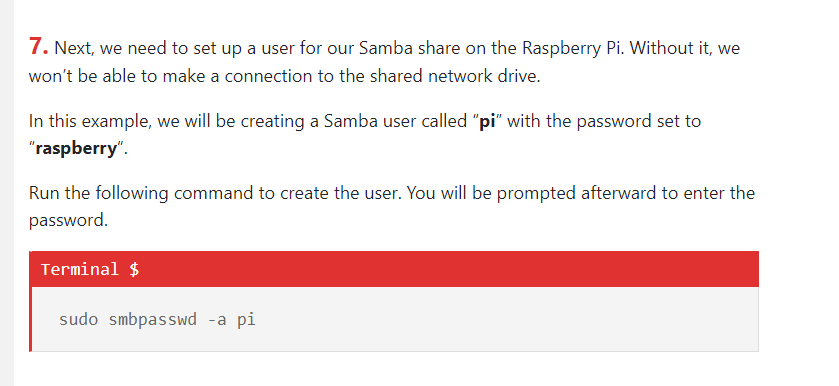
Task: Click the words In this example
Action: pyautogui.click(x=90, y=122)
